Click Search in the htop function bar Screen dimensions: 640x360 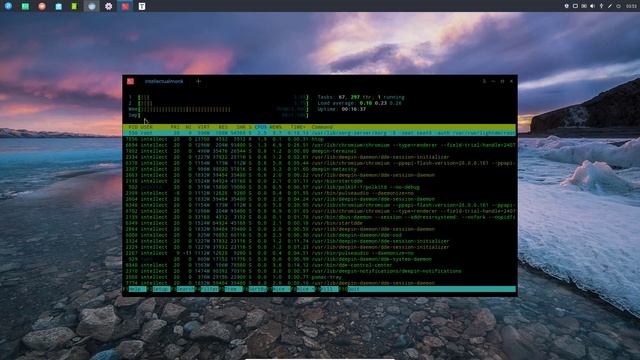point(185,289)
